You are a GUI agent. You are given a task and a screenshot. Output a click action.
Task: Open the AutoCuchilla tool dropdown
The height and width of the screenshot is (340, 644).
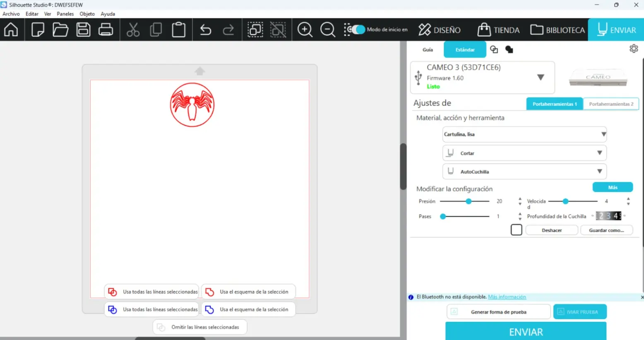point(524,172)
